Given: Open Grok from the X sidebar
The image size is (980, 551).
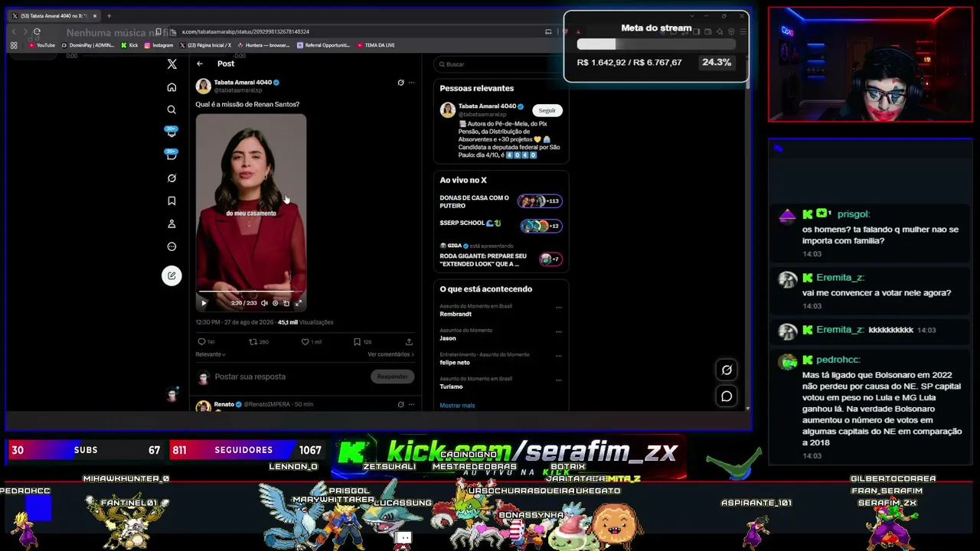Looking at the screenshot, I should click(x=171, y=178).
